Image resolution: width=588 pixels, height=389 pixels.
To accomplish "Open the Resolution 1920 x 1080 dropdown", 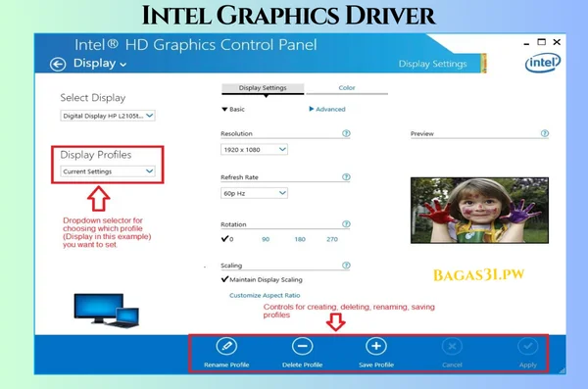I will 254,149.
